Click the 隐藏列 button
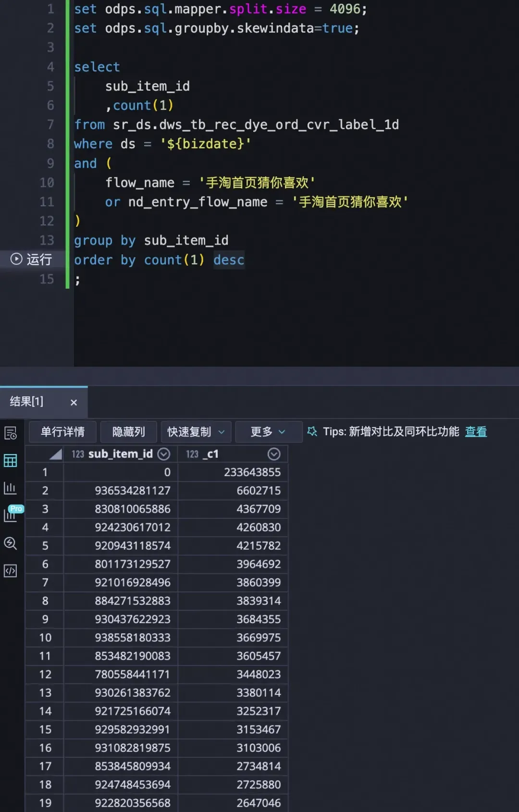Screen dimensions: 519x812 tap(129, 432)
